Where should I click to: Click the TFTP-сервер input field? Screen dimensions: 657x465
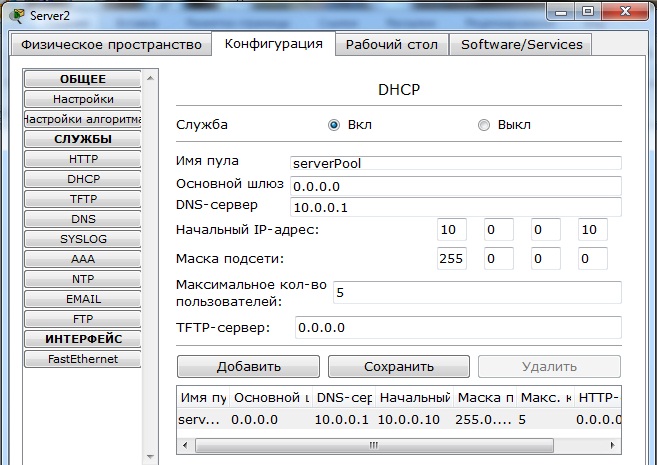[x=458, y=327]
